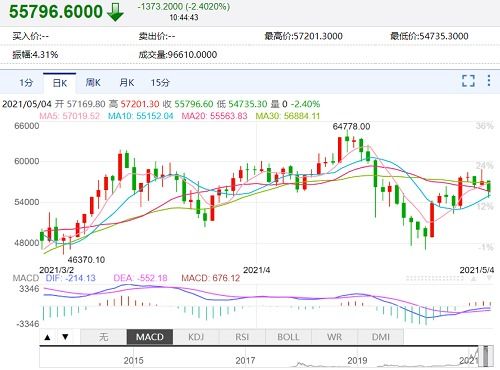Viewport: 500px width, 370px height.
Task: Click the green down arrow beside price
Action: (x=115, y=13)
